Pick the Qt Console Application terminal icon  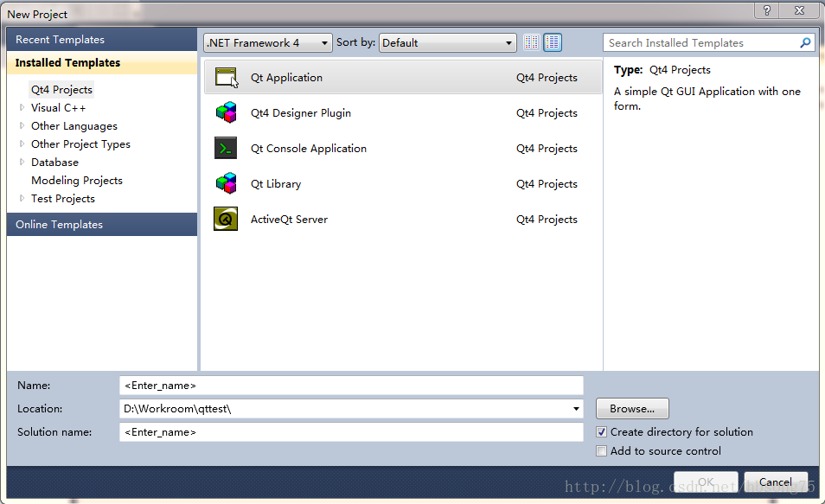[x=226, y=149]
